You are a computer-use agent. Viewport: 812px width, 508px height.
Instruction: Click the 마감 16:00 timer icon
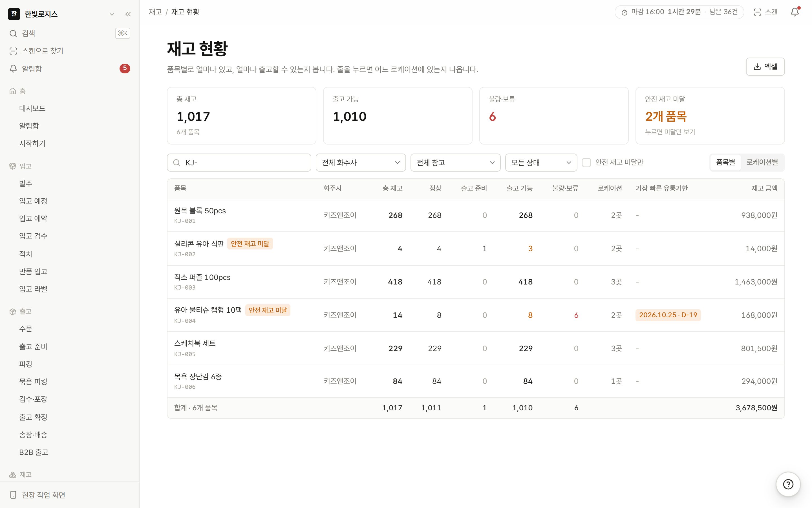coord(624,12)
